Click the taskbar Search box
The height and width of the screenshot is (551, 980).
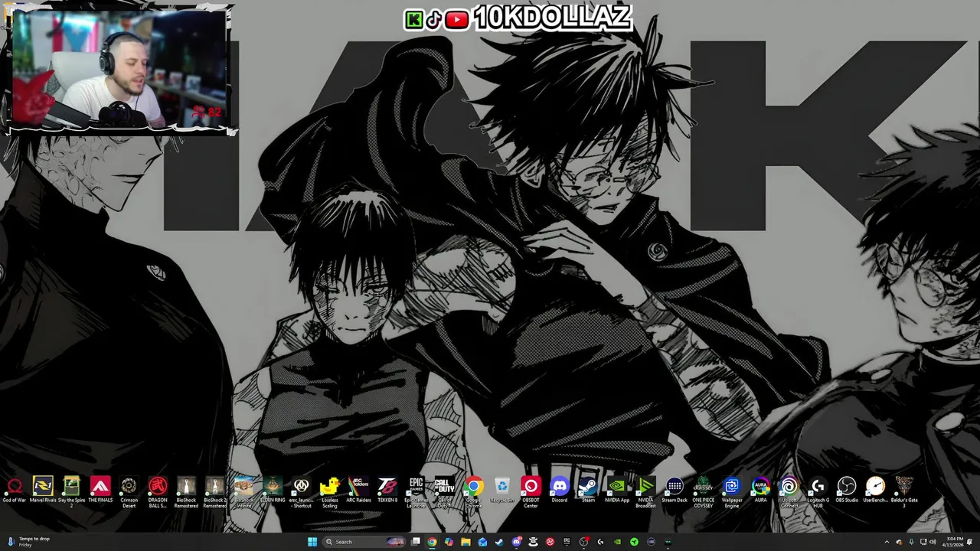[364, 542]
